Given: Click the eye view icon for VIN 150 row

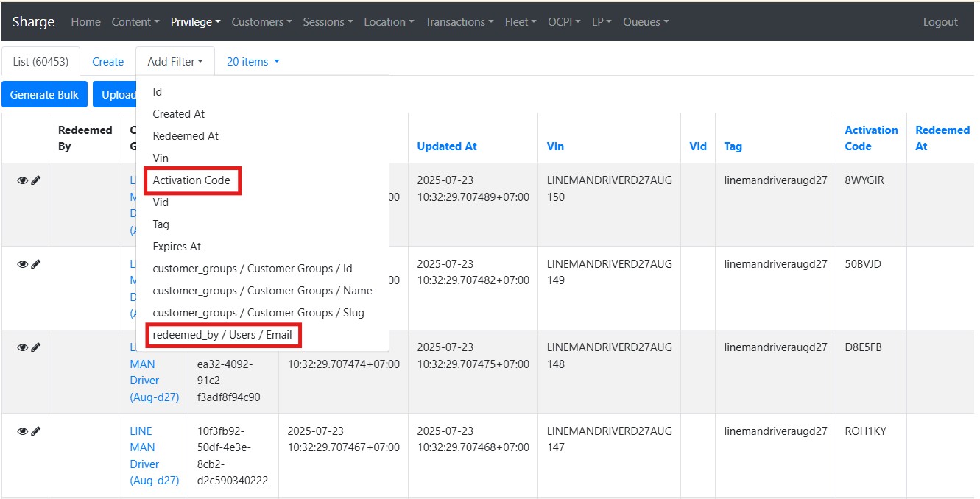Looking at the screenshot, I should 22,180.
